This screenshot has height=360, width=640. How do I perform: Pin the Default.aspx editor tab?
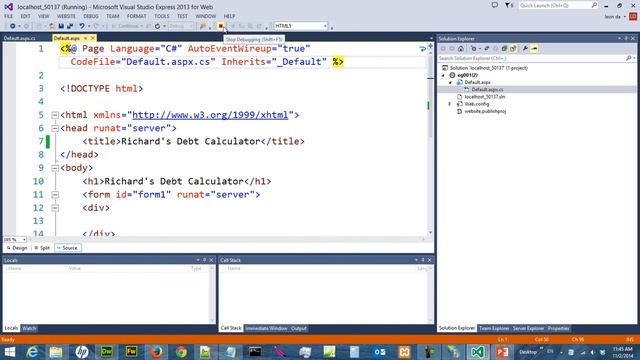click(x=85, y=38)
